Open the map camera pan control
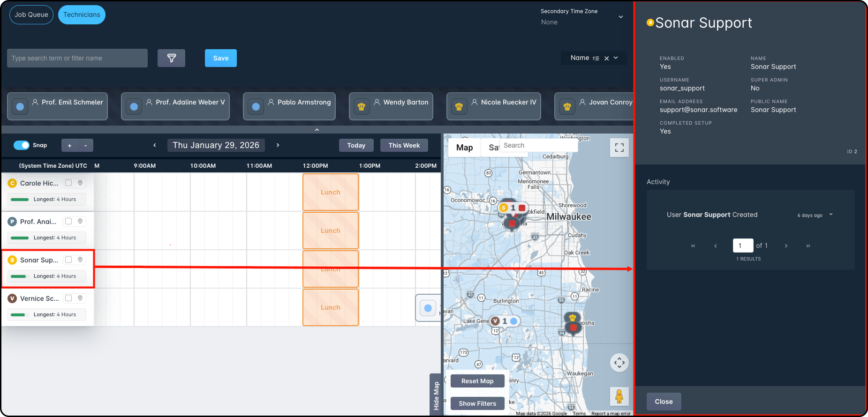 [x=619, y=363]
